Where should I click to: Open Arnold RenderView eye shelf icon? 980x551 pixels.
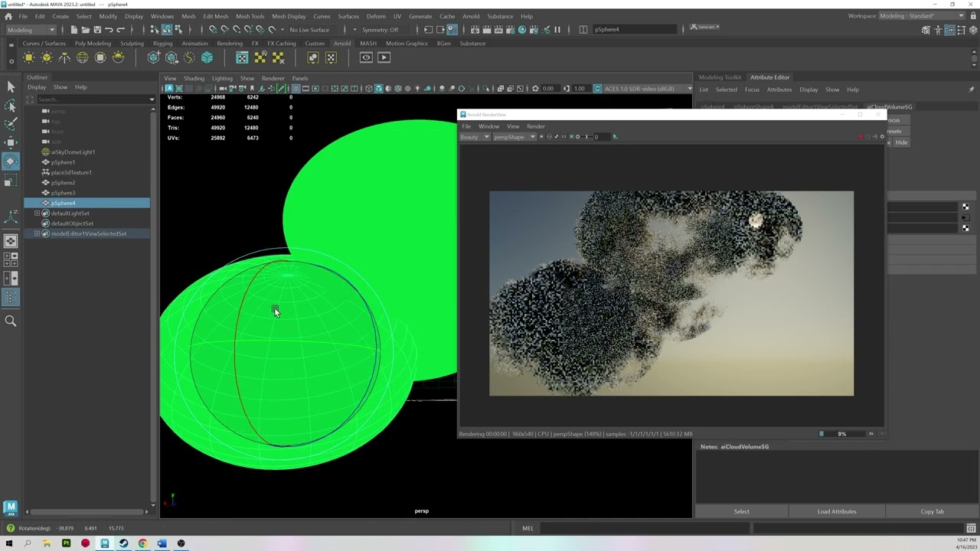[366, 57]
